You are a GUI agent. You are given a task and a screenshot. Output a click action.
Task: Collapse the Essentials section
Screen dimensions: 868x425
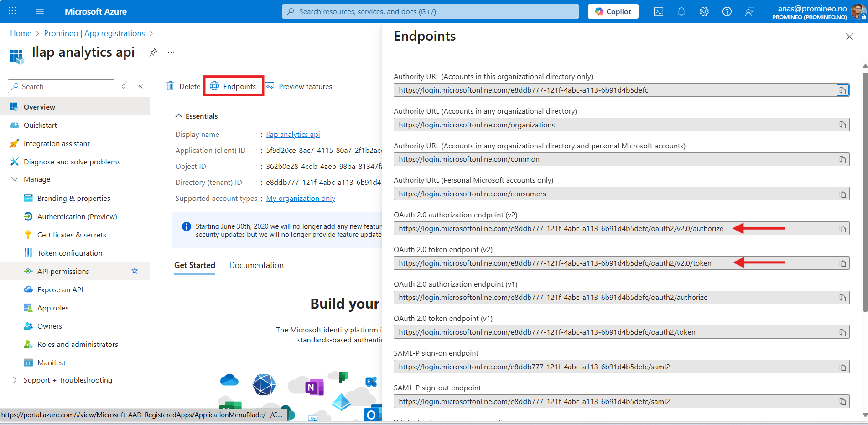click(x=179, y=116)
